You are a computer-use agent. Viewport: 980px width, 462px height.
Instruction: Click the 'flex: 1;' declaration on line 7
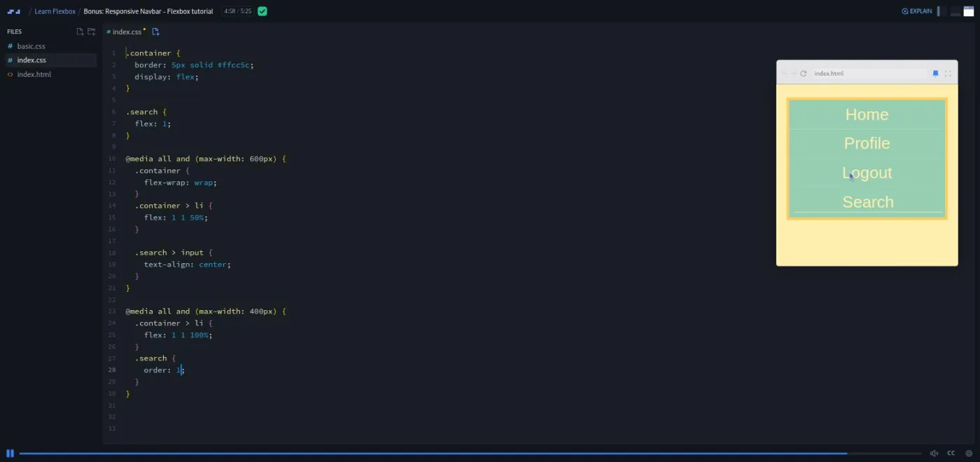coord(153,124)
